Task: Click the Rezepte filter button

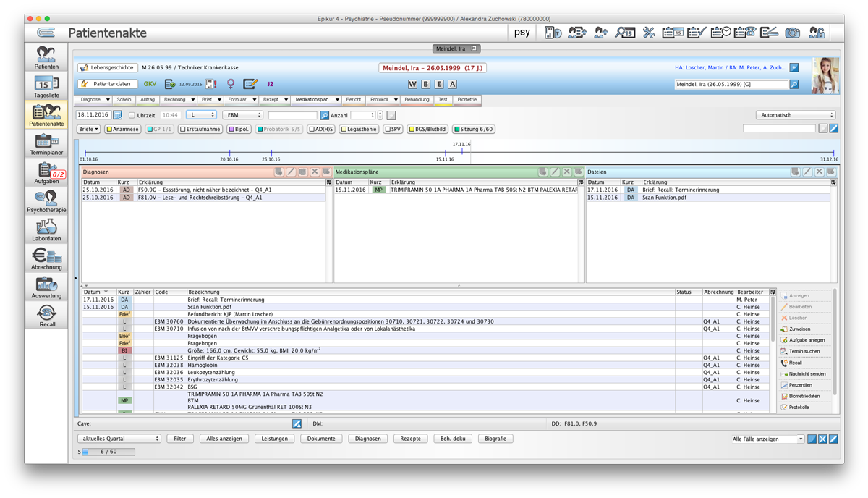Action: pos(410,439)
